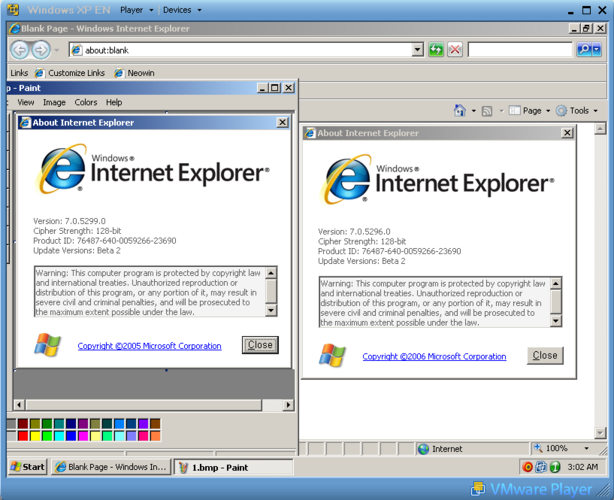The image size is (614, 500).
Task: Click the IE Back navigation button
Action: (x=19, y=49)
